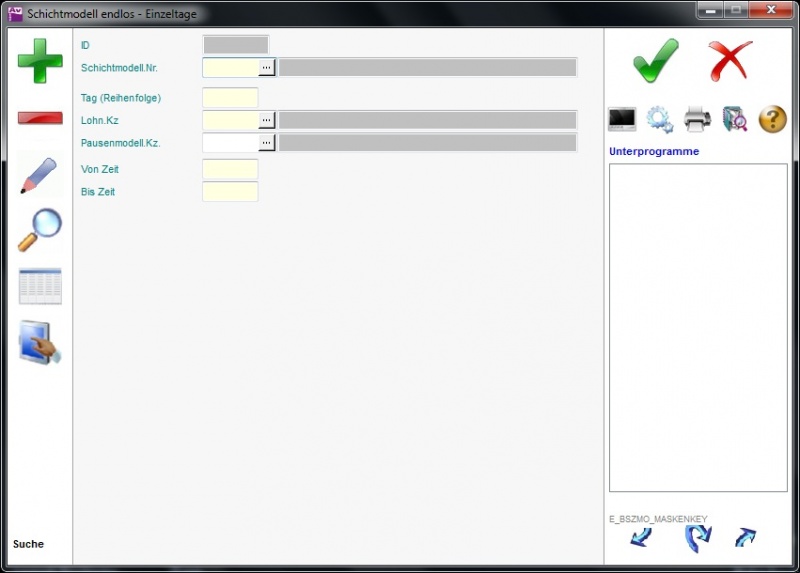
Task: Click the green plus add record icon
Action: (40, 62)
